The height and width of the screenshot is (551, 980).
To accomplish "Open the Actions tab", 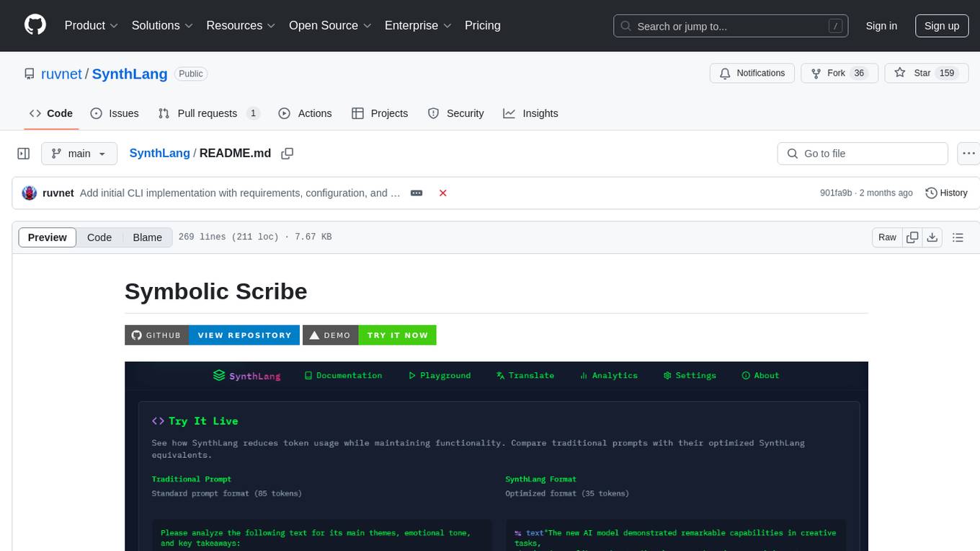I will point(305,113).
